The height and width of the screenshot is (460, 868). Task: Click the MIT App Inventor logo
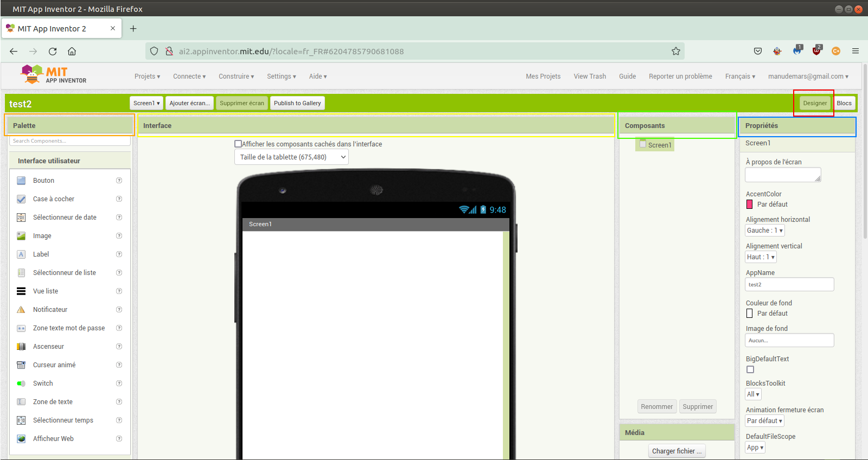pos(53,74)
